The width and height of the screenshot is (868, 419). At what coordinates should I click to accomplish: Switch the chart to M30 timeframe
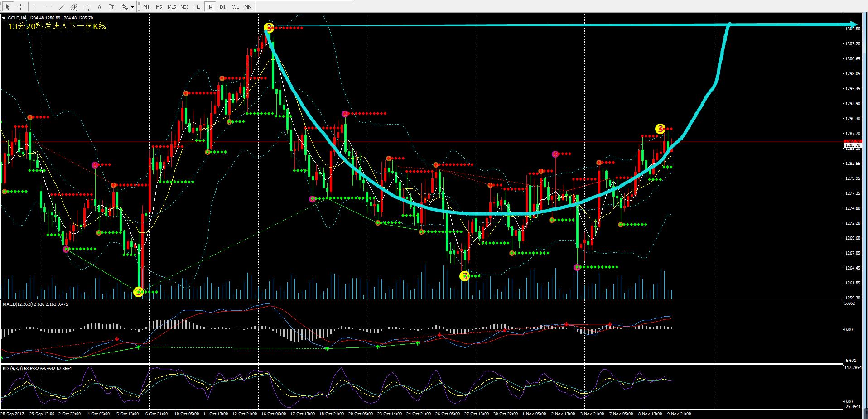click(184, 7)
